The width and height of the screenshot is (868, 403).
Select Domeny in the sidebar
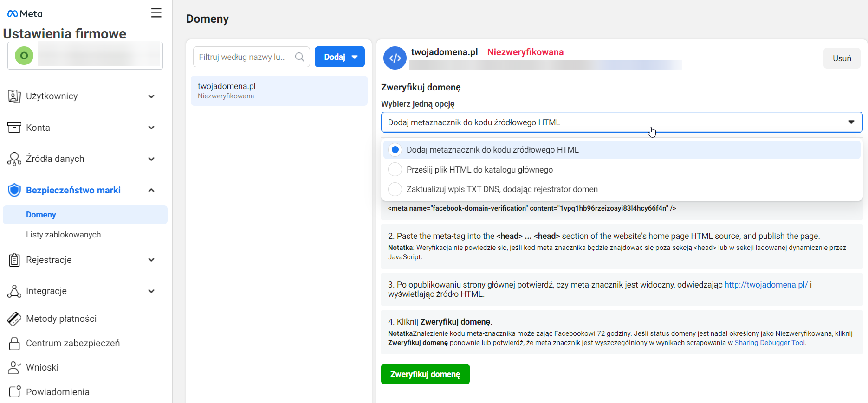coord(41,215)
